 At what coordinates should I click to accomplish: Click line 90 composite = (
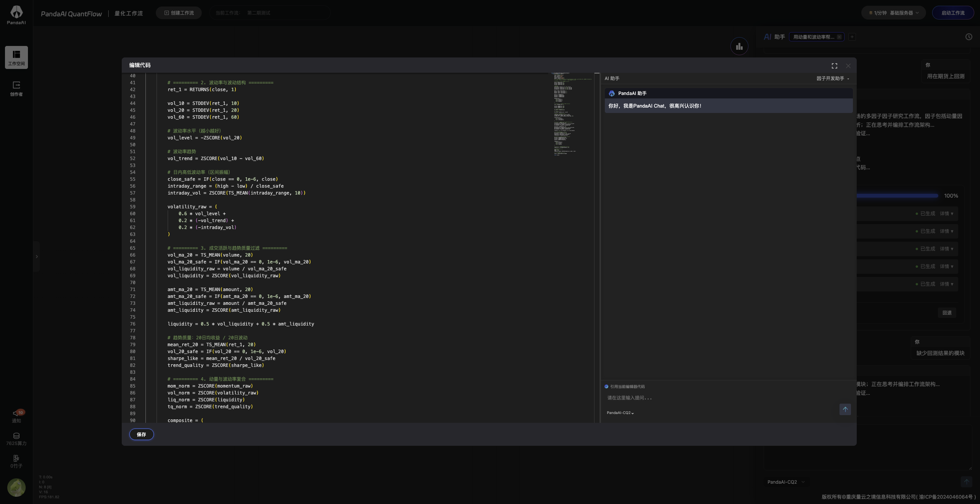click(185, 421)
